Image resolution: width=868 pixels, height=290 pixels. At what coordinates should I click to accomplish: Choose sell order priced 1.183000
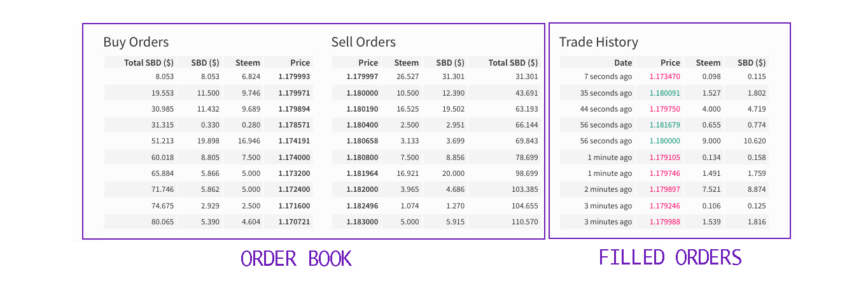(x=436, y=222)
